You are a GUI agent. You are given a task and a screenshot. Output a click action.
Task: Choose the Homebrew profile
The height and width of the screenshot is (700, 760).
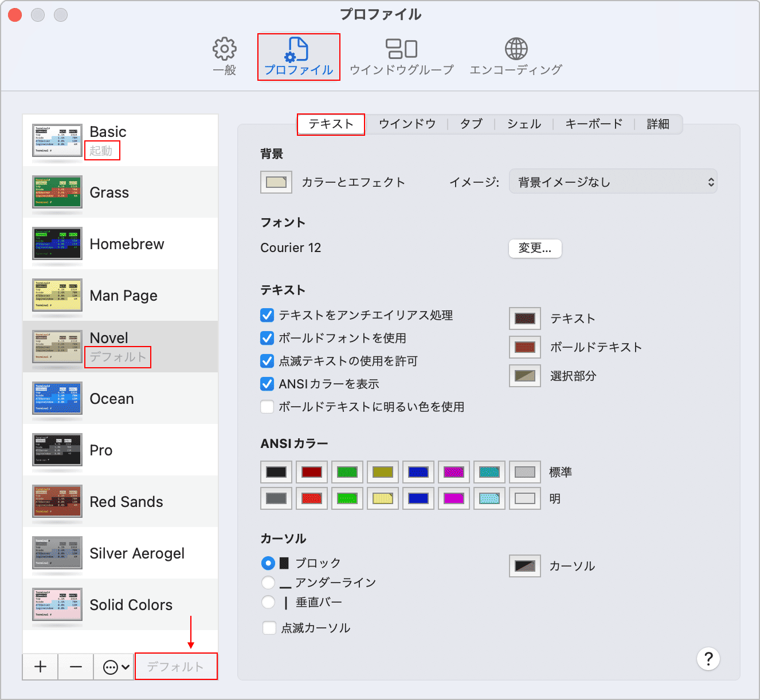[120, 243]
